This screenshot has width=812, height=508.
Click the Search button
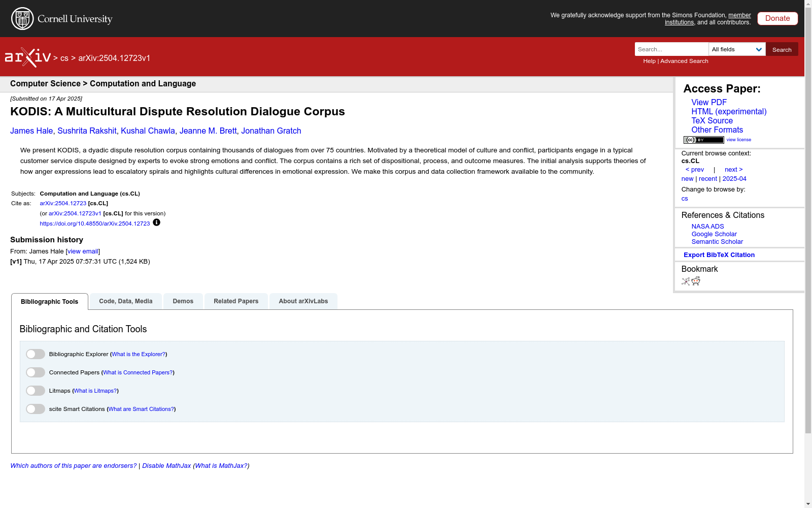coord(782,49)
